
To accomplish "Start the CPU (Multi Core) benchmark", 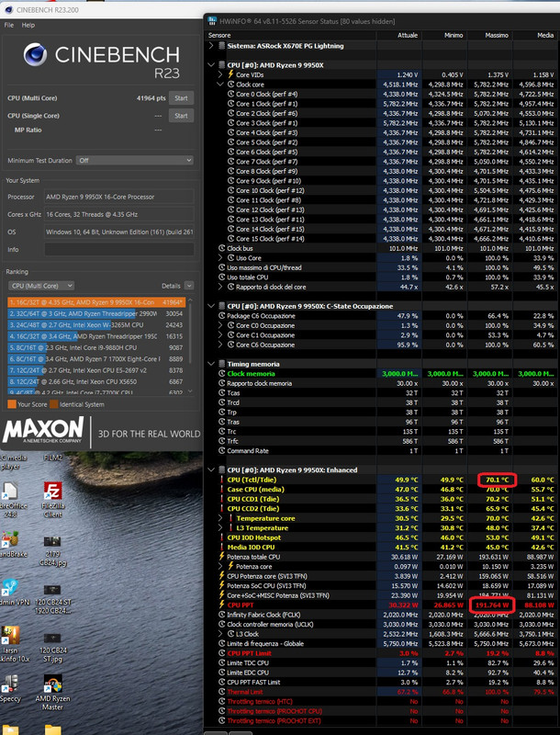I will [x=181, y=98].
